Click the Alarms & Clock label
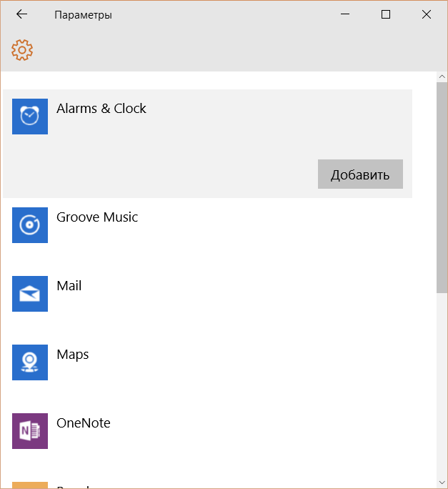Viewport: 448px width, 489px height. coord(101,109)
